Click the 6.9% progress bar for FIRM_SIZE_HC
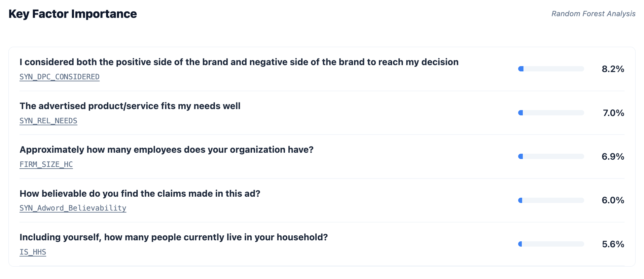This screenshot has width=644, height=279. click(x=551, y=156)
